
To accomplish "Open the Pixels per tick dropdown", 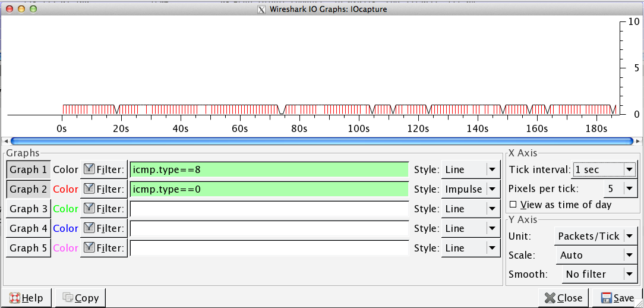I will [x=620, y=188].
